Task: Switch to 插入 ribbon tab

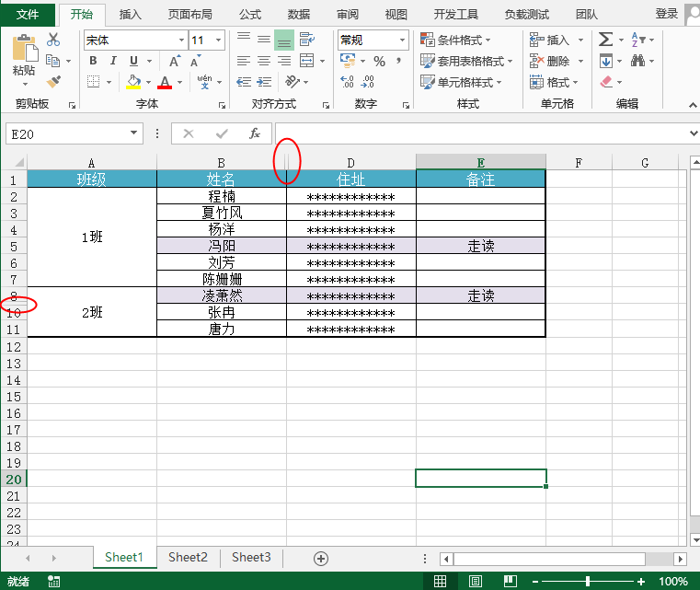Action: click(130, 15)
